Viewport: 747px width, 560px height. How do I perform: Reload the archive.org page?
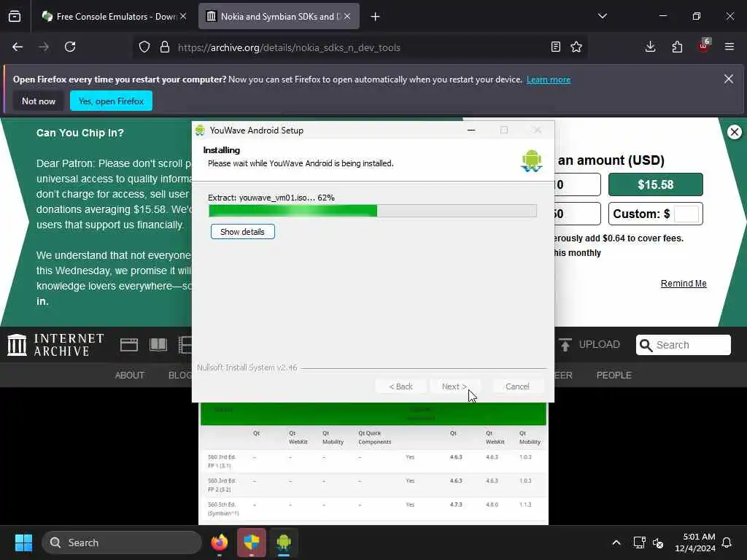[70, 47]
